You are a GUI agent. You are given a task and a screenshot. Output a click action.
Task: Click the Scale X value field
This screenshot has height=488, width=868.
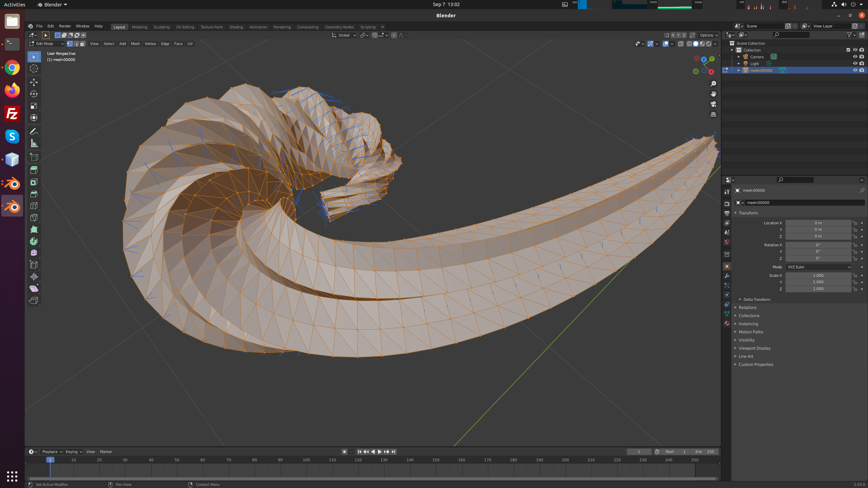(818, 276)
